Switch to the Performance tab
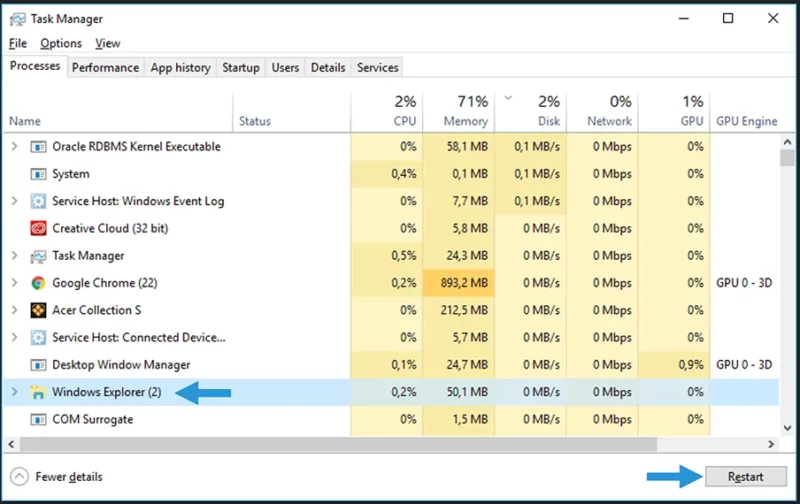Image resolution: width=800 pixels, height=504 pixels. 105,67
